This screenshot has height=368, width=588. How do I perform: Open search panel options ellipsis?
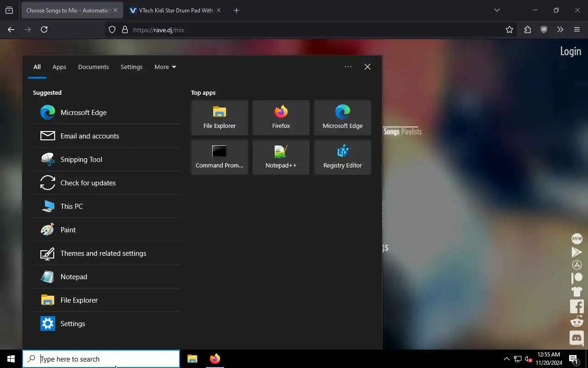tap(348, 67)
